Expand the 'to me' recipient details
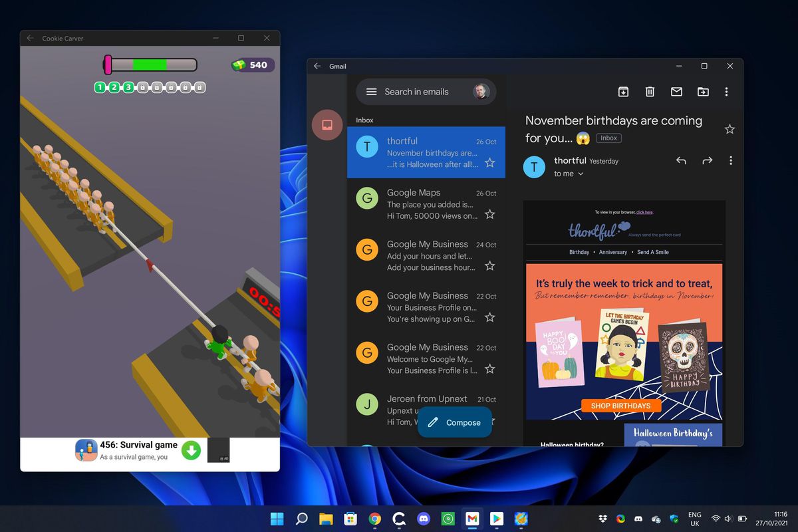This screenshot has height=532, width=798. click(x=569, y=174)
